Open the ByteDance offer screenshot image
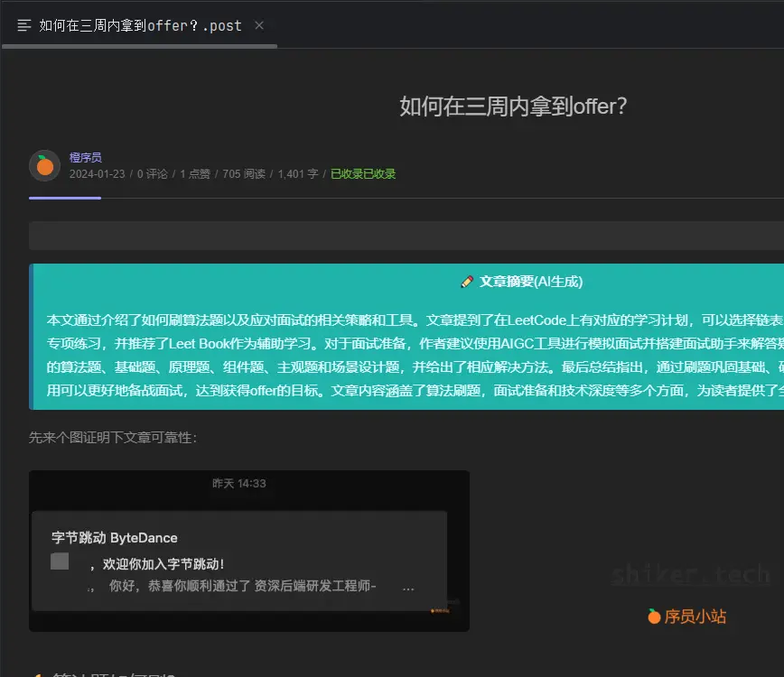The image size is (784, 677). 249,551
